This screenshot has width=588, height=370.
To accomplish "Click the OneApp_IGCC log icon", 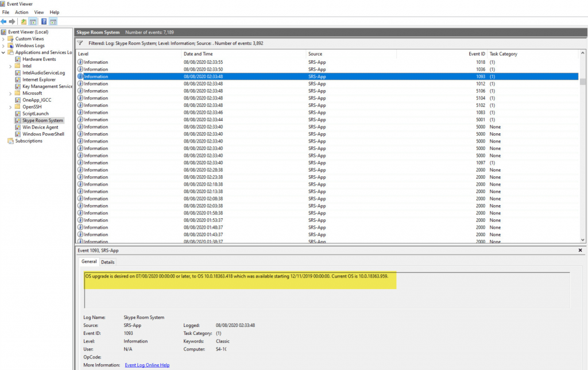I will 18,100.
